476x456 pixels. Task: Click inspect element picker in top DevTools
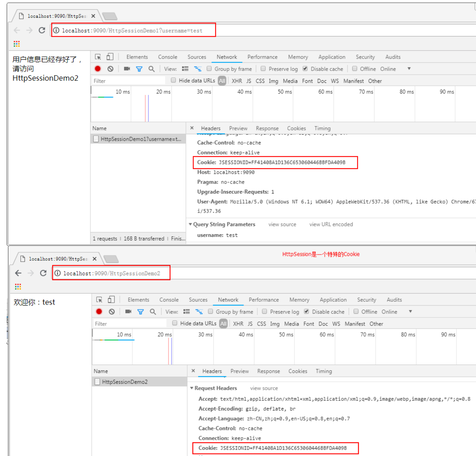point(98,57)
